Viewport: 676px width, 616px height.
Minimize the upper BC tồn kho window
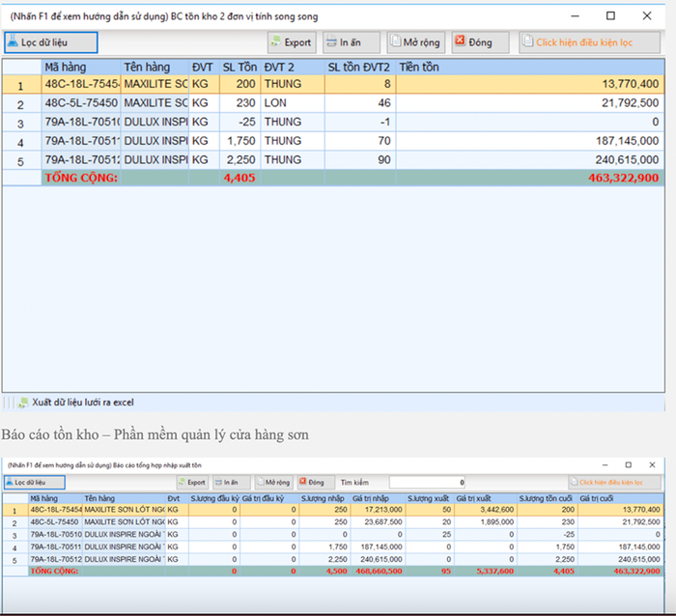coord(575,16)
